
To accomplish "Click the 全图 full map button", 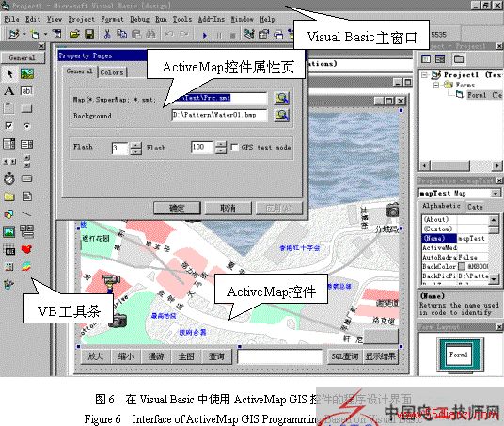I will (186, 356).
